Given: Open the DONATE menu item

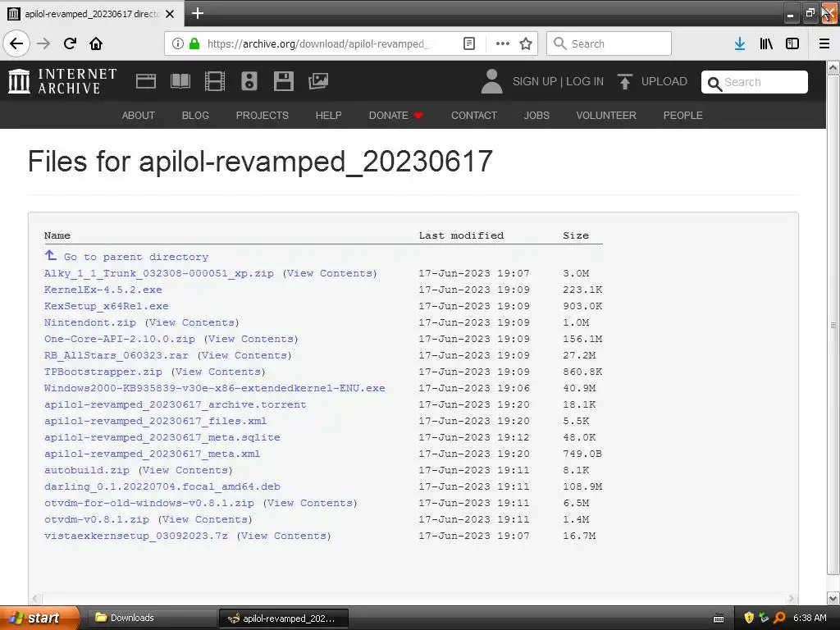Looking at the screenshot, I should pyautogui.click(x=395, y=115).
